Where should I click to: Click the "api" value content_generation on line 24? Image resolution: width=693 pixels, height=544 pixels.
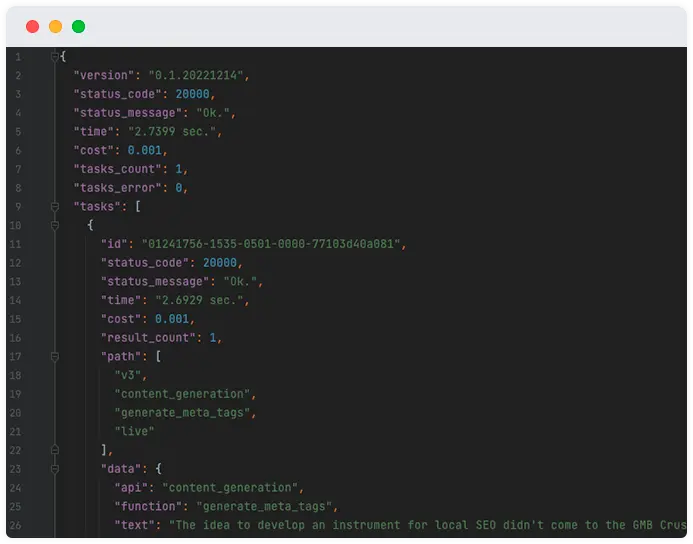230,488
